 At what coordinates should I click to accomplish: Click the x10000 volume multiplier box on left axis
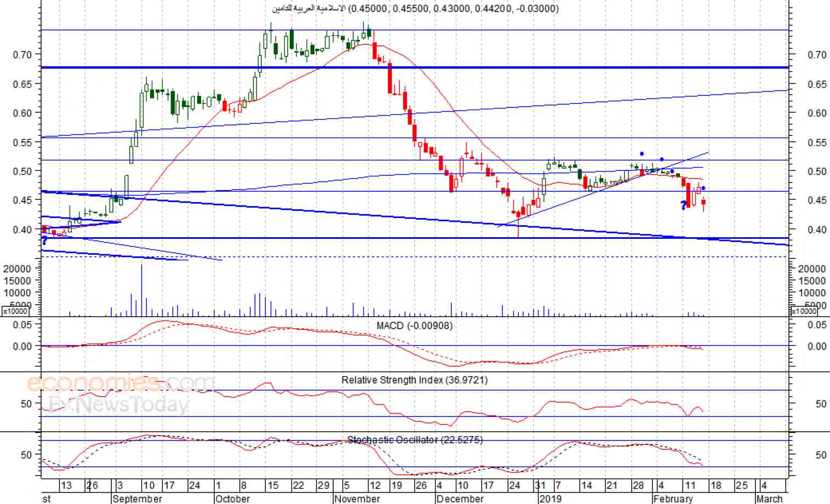pos(16,311)
